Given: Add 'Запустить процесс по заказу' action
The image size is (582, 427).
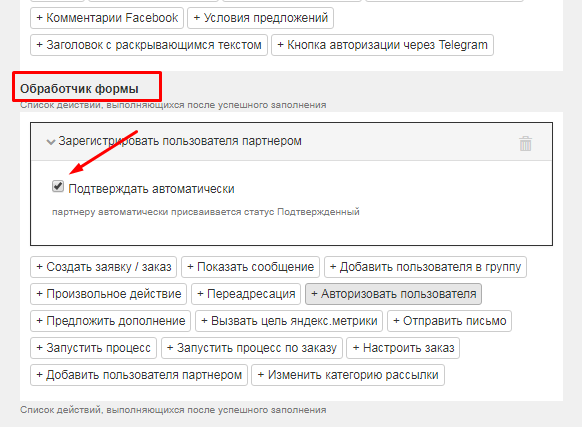Looking at the screenshot, I should [251, 348].
